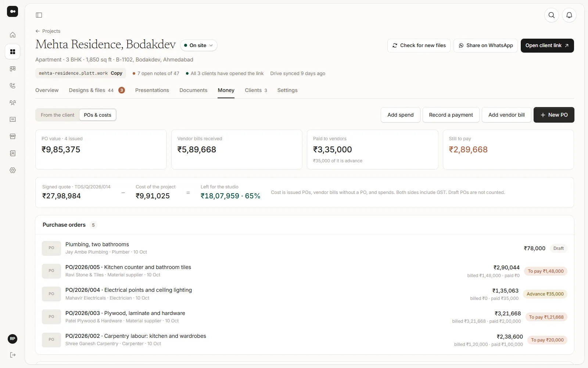
Task: Switch to the Documents tab
Action: coord(193,91)
